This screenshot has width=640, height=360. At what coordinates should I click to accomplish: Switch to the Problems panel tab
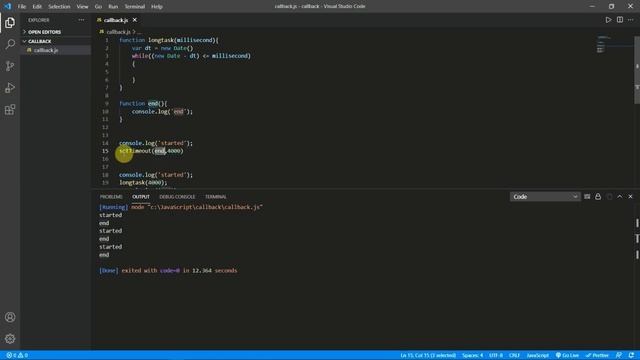(111, 197)
